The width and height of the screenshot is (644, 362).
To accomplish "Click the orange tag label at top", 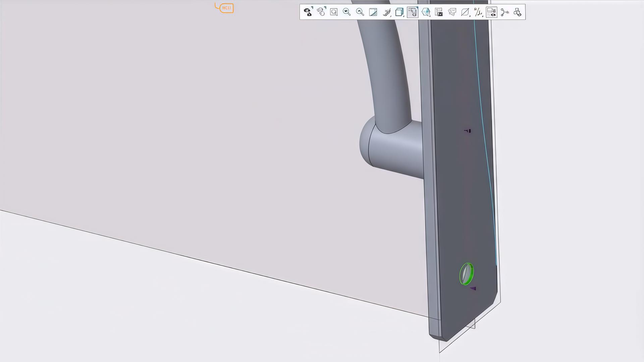I will click(x=226, y=8).
